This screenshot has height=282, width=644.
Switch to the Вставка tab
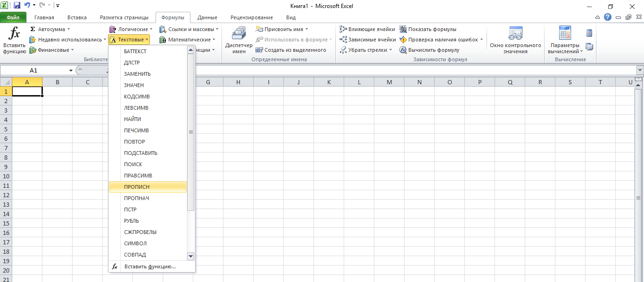click(x=77, y=17)
